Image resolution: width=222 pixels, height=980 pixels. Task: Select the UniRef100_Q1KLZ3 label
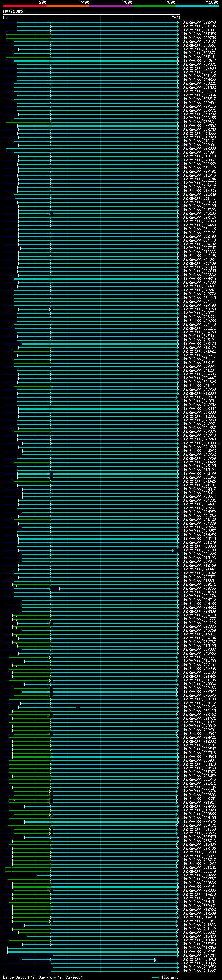click(x=199, y=49)
